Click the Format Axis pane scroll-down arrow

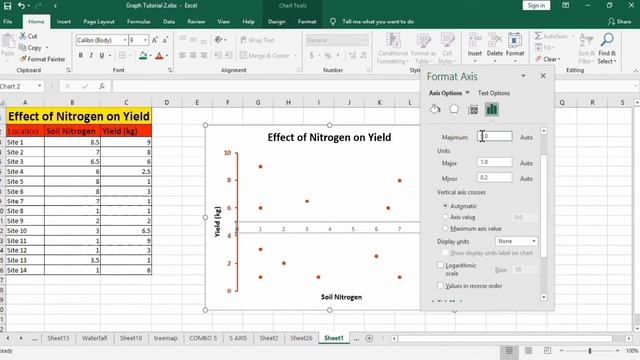click(x=544, y=297)
